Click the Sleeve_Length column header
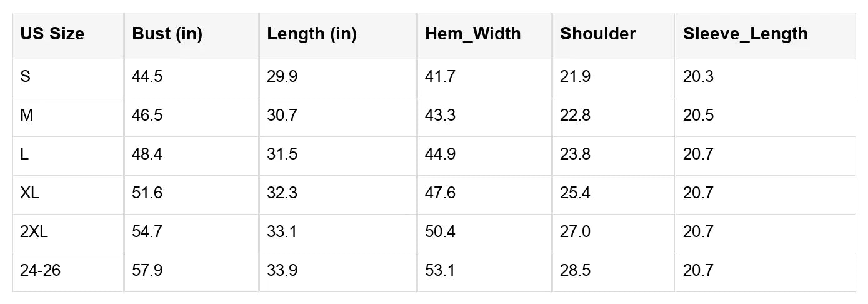 [x=745, y=34]
